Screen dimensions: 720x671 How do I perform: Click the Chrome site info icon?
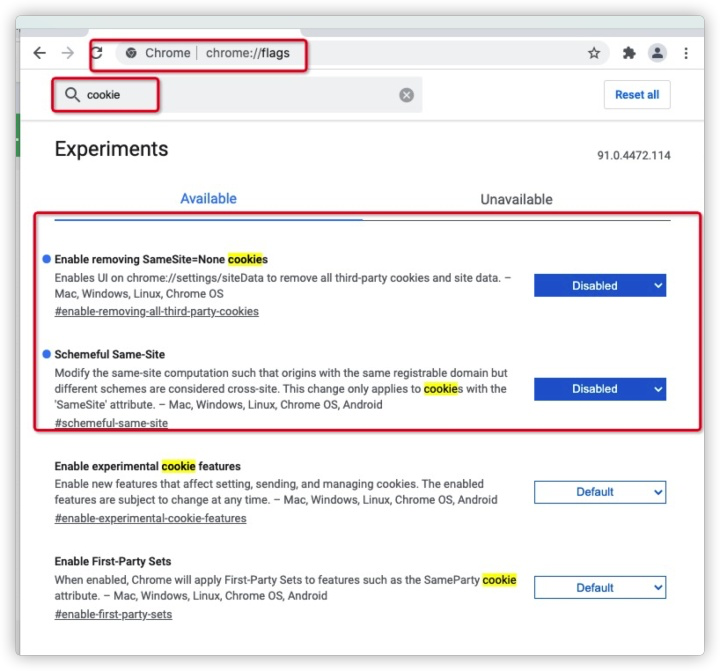pos(131,53)
